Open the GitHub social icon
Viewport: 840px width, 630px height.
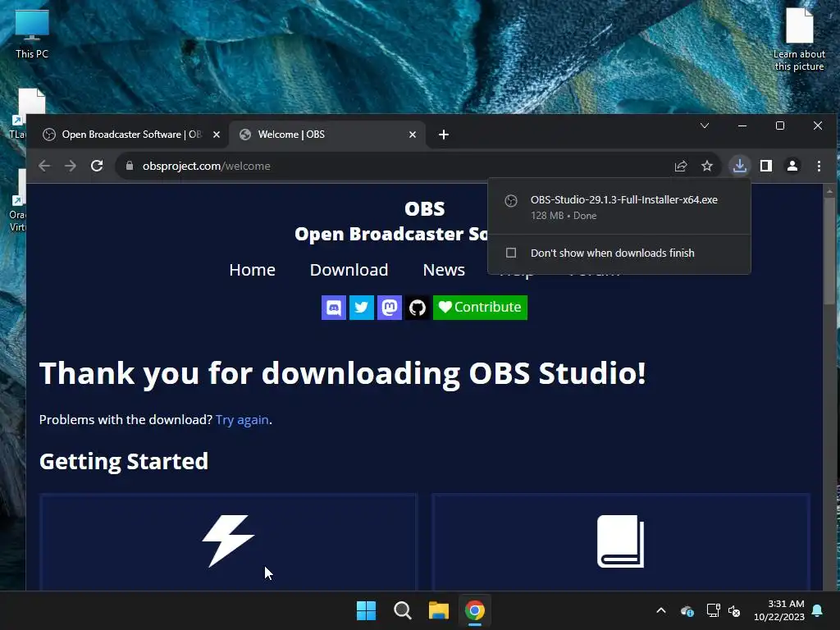[418, 308]
